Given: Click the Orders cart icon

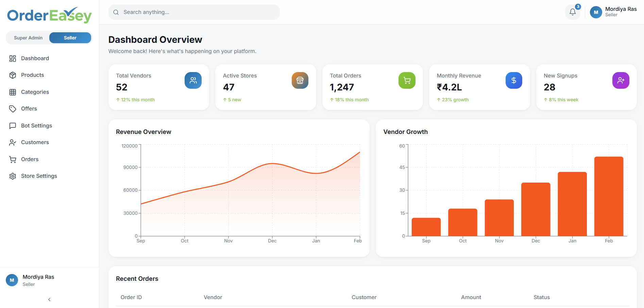Looking at the screenshot, I should pos(13,159).
